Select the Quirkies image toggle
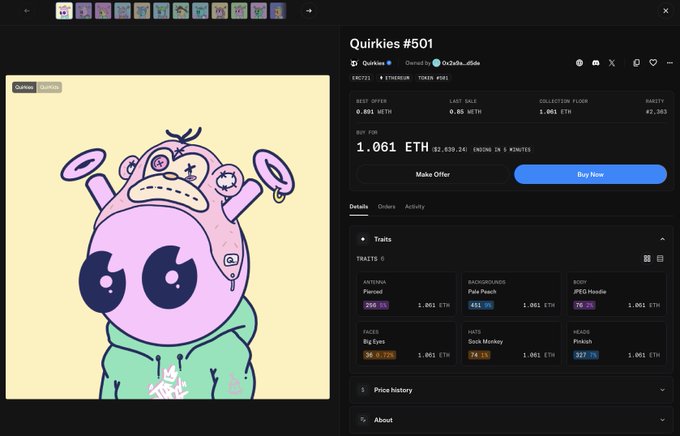 (x=24, y=87)
